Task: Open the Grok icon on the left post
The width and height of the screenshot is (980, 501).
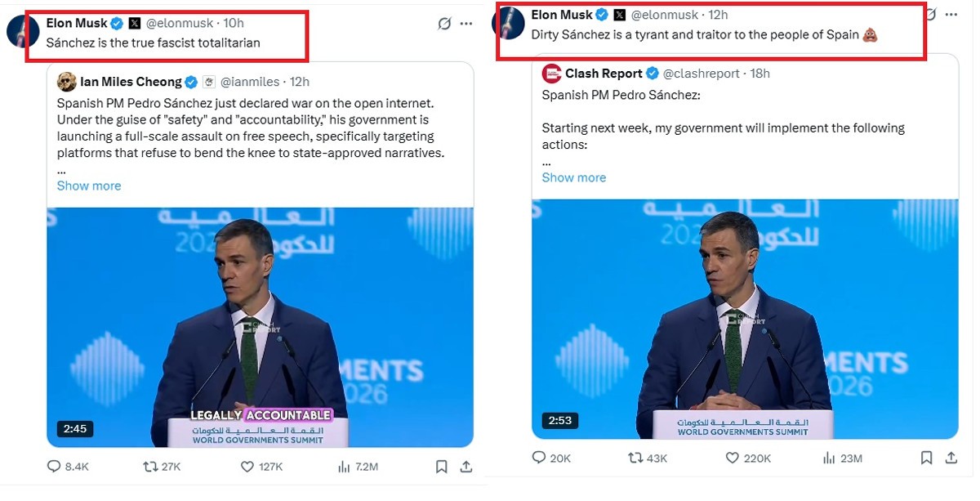Action: tap(444, 24)
